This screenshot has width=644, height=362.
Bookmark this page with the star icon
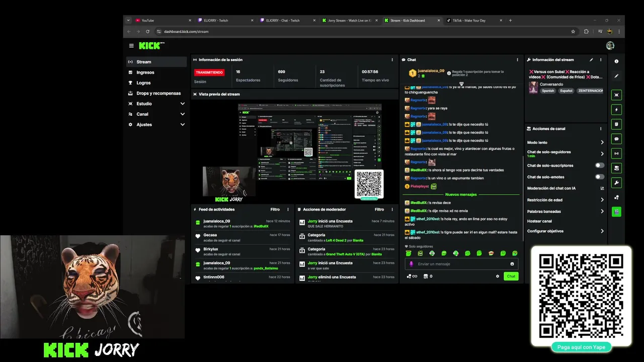click(573, 31)
